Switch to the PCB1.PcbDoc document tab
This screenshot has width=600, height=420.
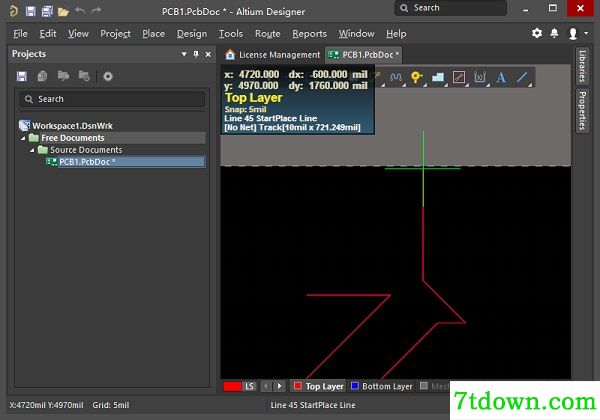(x=364, y=55)
